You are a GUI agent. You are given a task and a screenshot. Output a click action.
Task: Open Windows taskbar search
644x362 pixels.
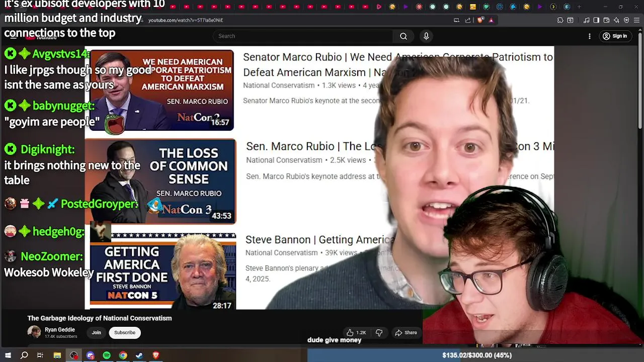pos(24,355)
